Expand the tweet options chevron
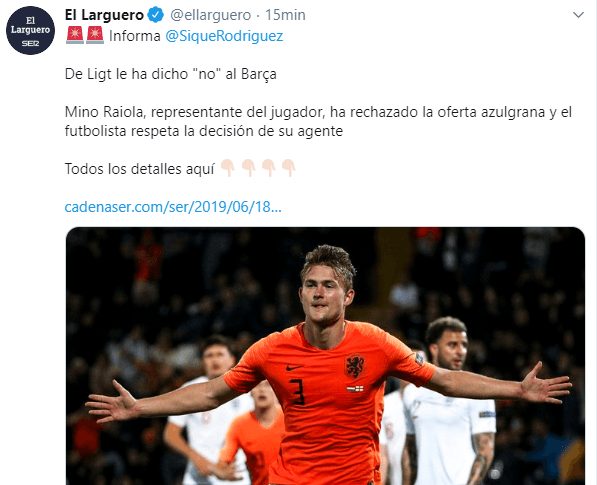 click(578, 15)
